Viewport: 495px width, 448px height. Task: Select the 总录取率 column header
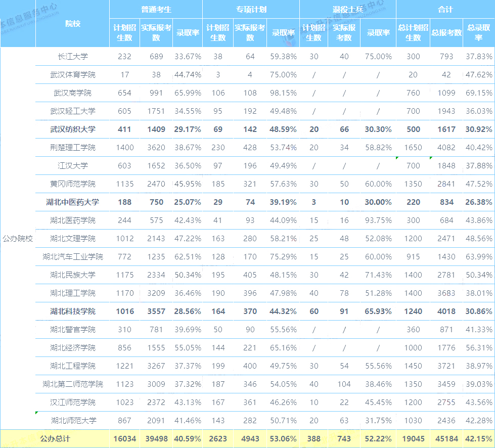pyautogui.click(x=479, y=32)
